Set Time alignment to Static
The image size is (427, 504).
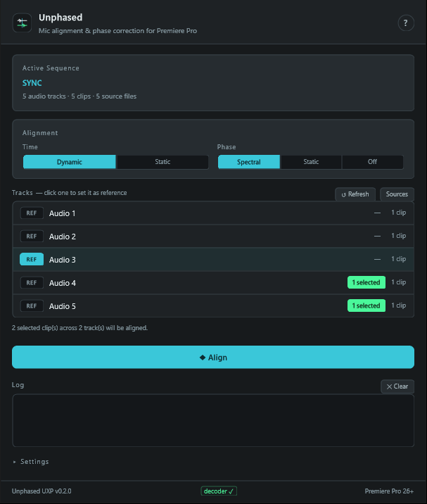162,162
